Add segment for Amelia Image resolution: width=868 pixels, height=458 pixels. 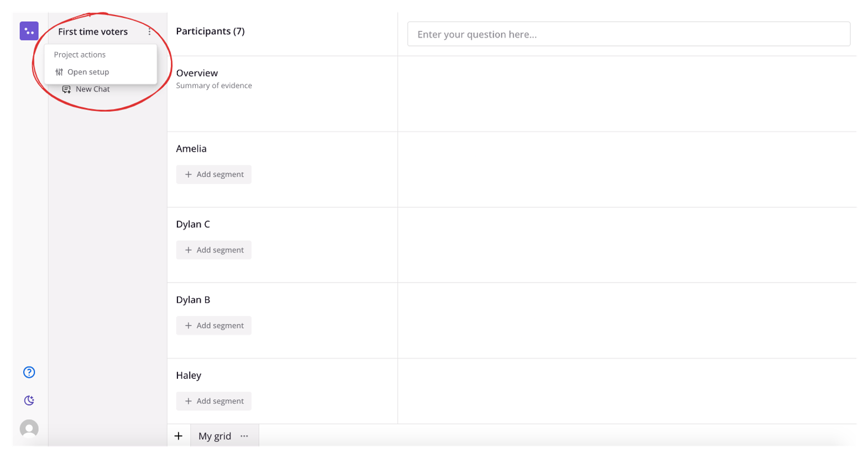tap(214, 174)
